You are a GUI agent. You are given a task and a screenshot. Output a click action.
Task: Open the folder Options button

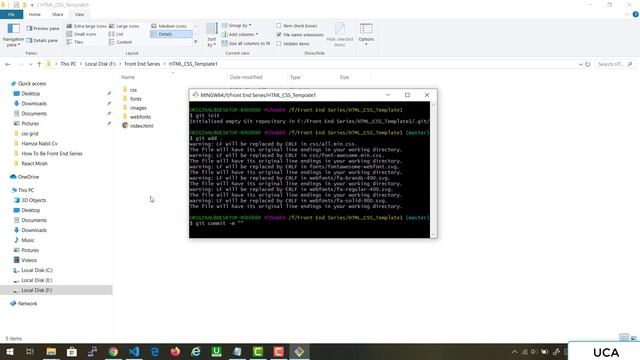tap(366, 34)
